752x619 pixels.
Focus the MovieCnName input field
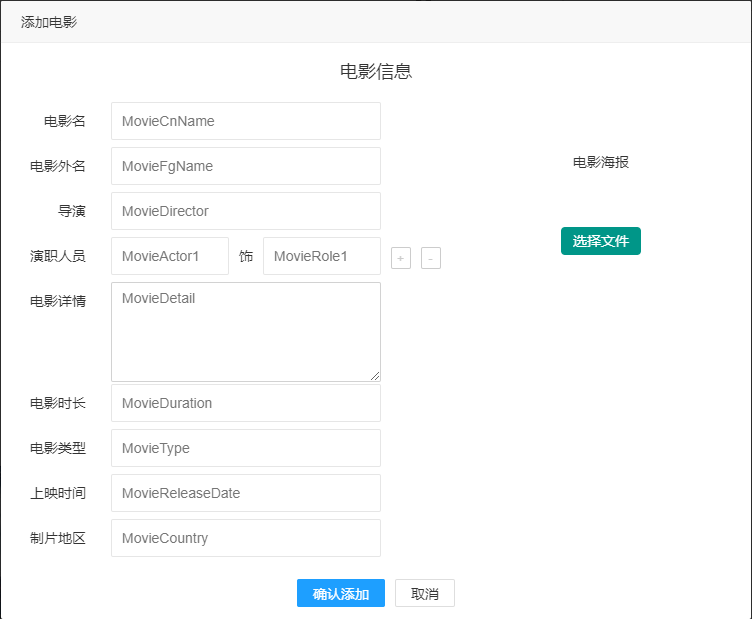pyautogui.click(x=246, y=121)
